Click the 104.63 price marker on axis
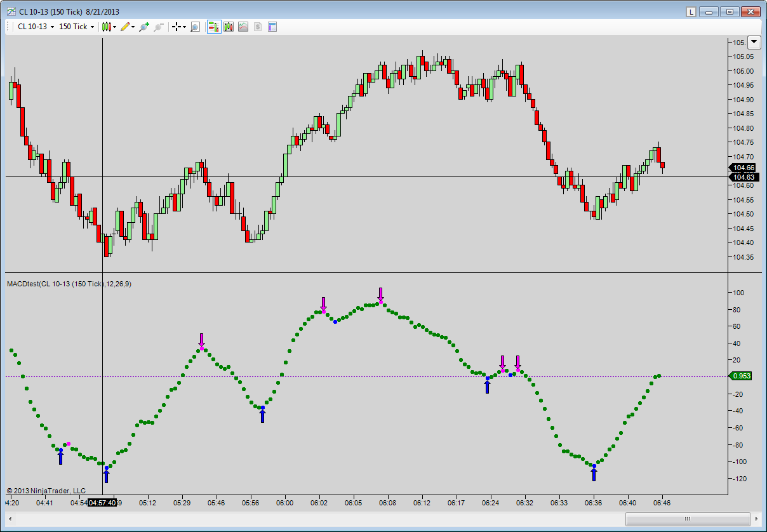This screenshot has width=767, height=532. pyautogui.click(x=742, y=177)
